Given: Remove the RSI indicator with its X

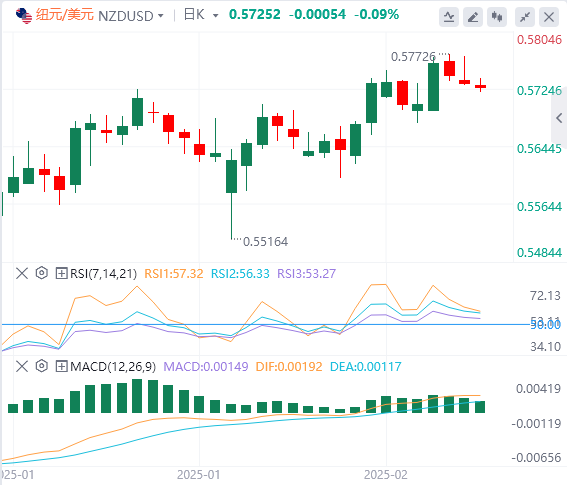Looking at the screenshot, I should click(x=22, y=273).
